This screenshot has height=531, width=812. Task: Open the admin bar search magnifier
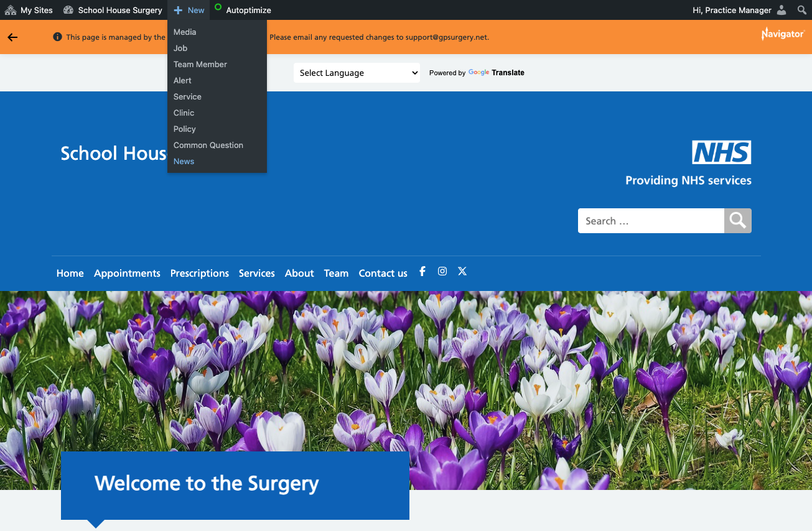pyautogui.click(x=801, y=10)
